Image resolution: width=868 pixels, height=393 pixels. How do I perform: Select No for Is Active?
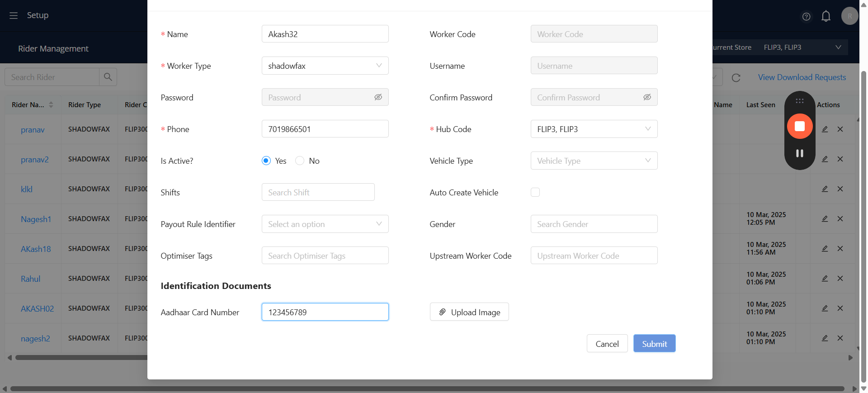point(300,161)
